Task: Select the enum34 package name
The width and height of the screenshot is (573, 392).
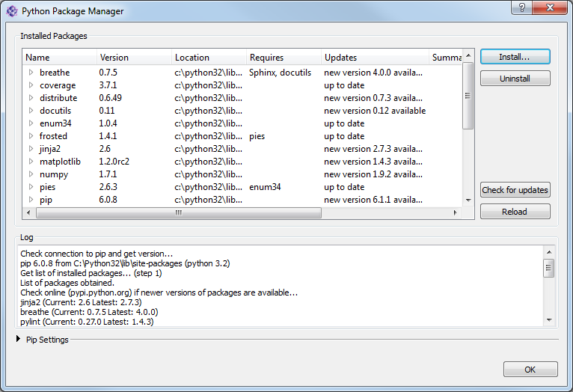Action: coord(55,123)
